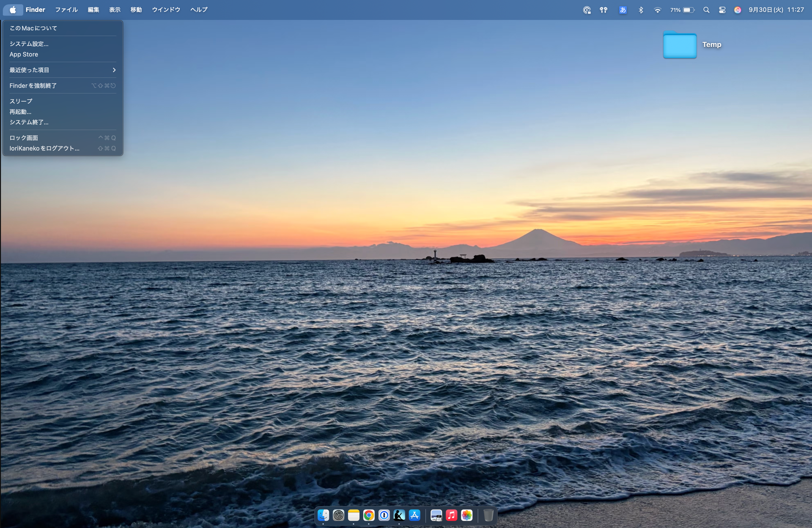Open 1Password from the Dock

[x=384, y=515]
